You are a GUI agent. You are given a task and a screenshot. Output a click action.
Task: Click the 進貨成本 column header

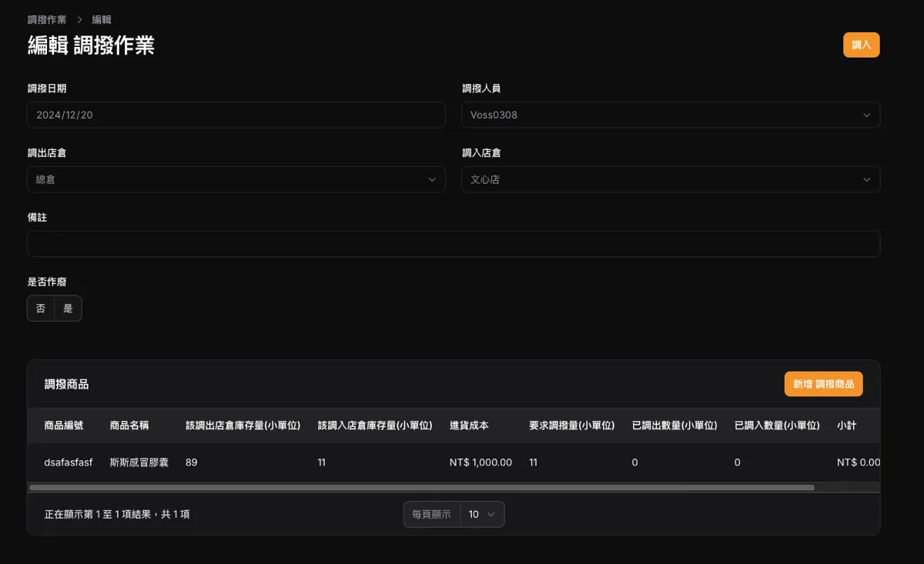469,426
